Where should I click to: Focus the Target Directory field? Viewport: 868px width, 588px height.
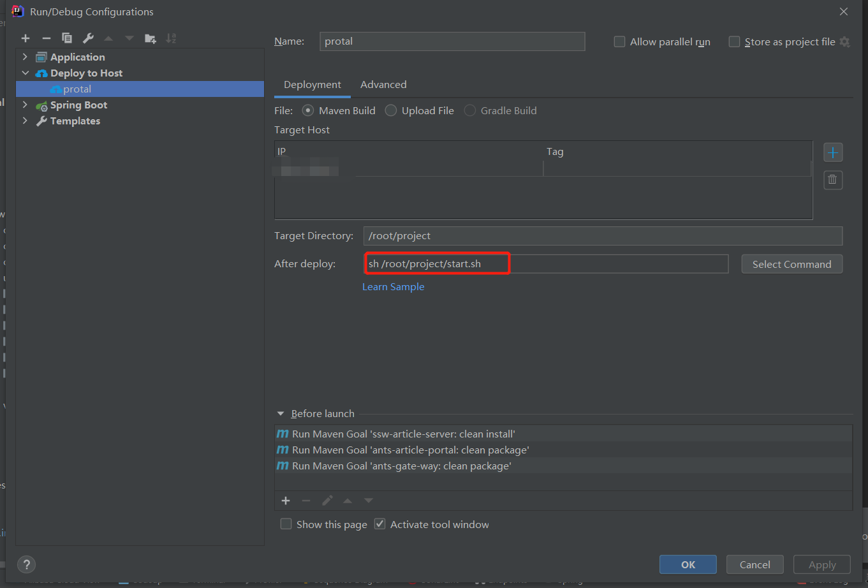click(x=603, y=236)
